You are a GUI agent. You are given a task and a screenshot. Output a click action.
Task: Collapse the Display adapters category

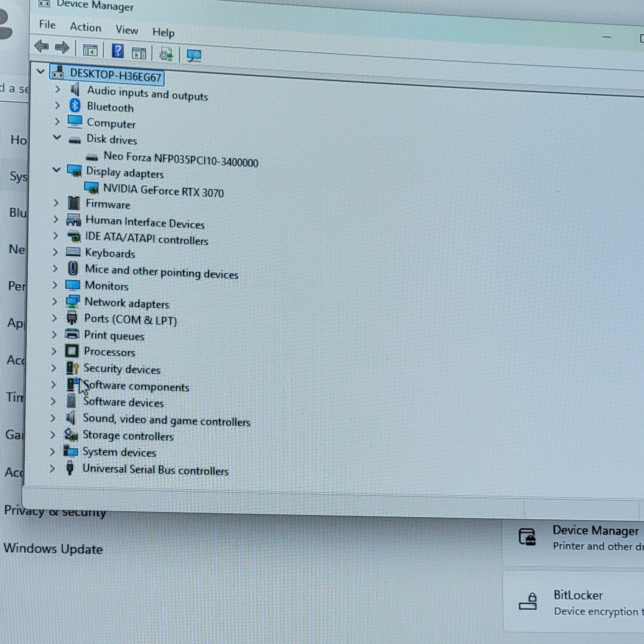(x=56, y=170)
